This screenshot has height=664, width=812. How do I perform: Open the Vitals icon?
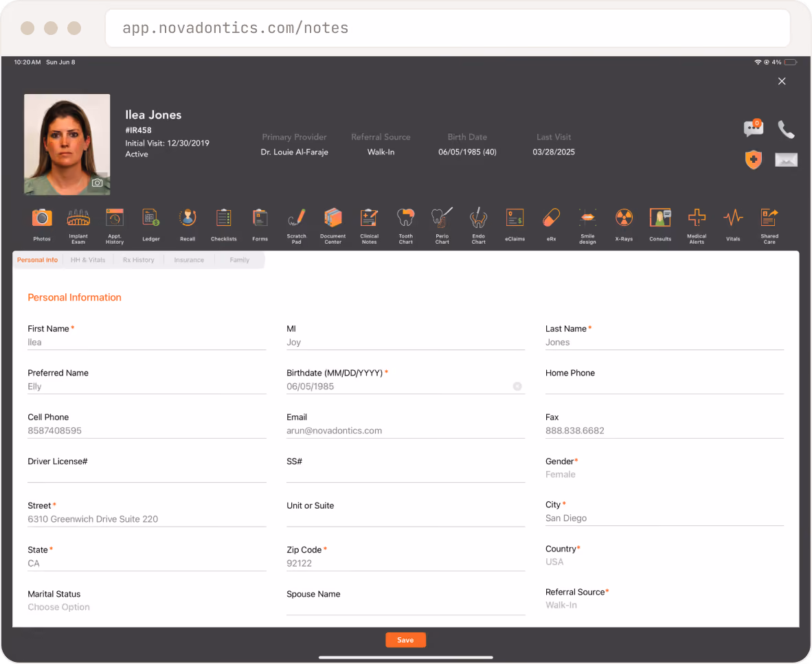pyautogui.click(x=733, y=218)
